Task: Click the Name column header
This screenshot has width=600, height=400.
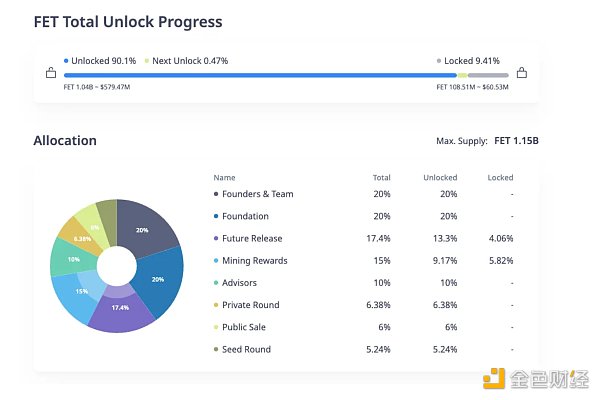Action: [224, 177]
